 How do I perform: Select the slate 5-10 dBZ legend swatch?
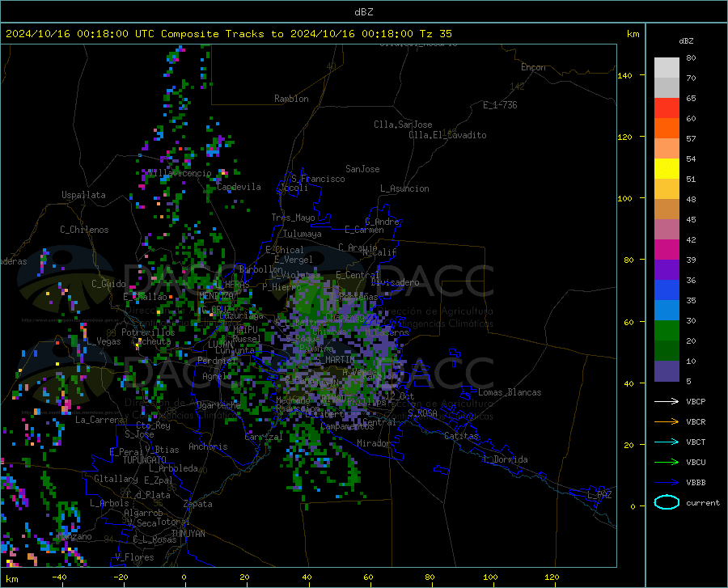667,371
